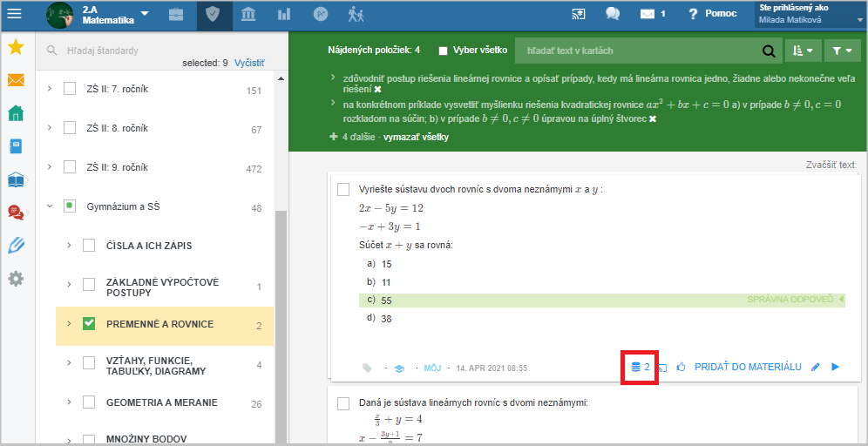Open the settings gear sidebar icon

(x=16, y=279)
